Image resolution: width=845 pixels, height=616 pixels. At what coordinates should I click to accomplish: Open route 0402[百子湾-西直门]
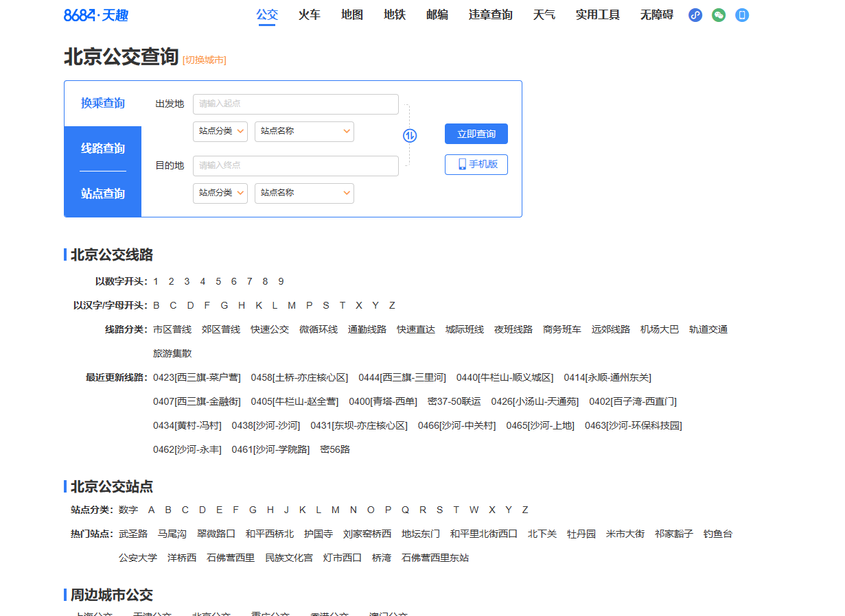(x=633, y=401)
